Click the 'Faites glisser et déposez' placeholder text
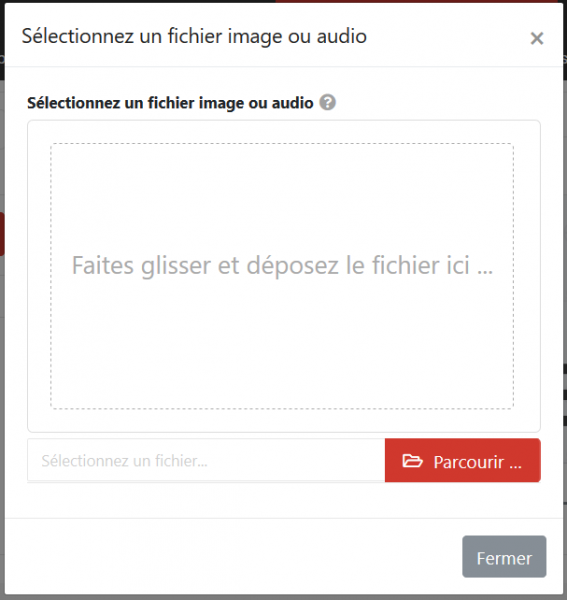Screen dimensions: 567x600 282,266
